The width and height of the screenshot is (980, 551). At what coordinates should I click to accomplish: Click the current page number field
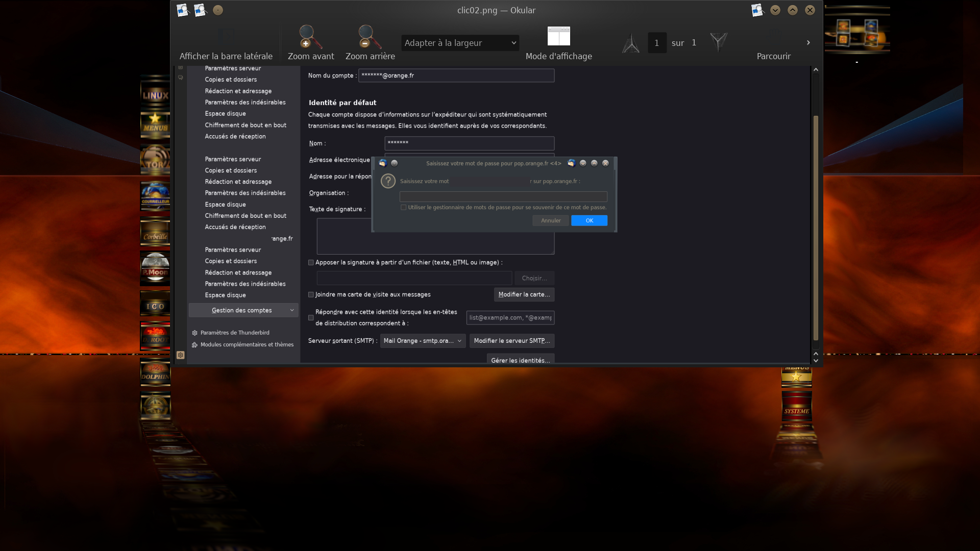pos(657,43)
